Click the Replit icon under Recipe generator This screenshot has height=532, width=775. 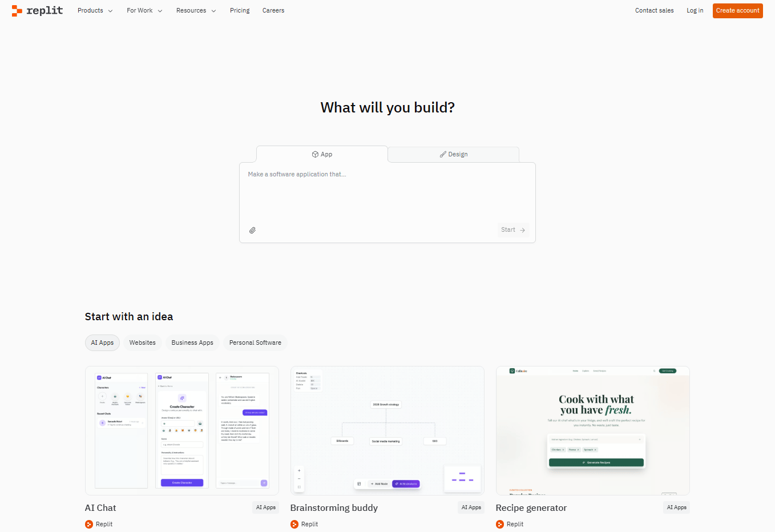500,524
